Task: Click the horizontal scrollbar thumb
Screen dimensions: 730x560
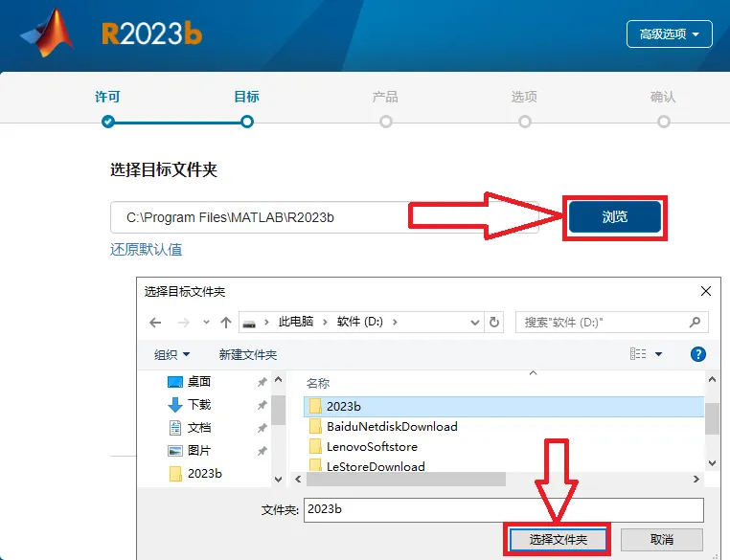Action: coord(406,479)
